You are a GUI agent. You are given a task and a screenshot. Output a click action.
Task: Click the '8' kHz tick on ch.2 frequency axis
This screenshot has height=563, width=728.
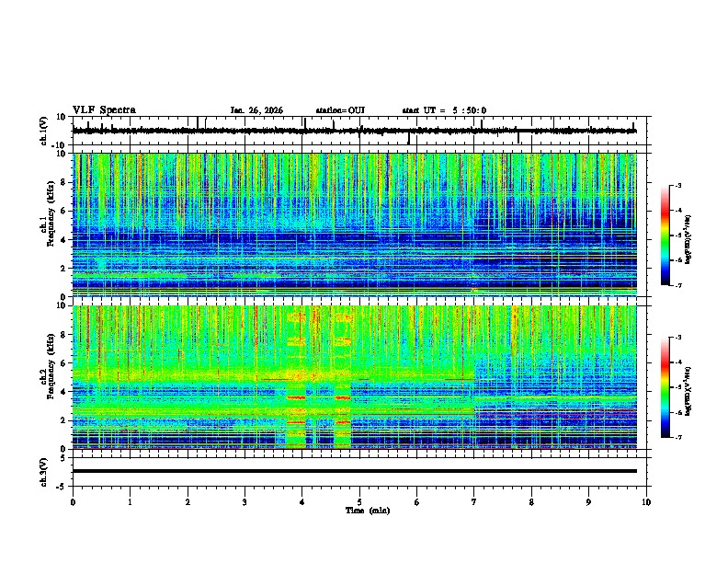coord(64,335)
